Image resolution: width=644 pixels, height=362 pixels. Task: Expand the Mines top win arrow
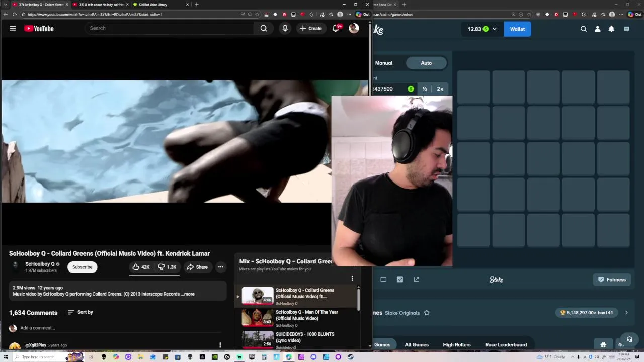pyautogui.click(x=626, y=313)
